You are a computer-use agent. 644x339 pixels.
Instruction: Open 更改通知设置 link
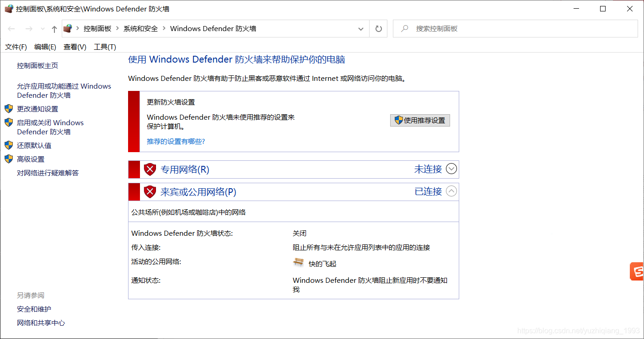click(38, 109)
